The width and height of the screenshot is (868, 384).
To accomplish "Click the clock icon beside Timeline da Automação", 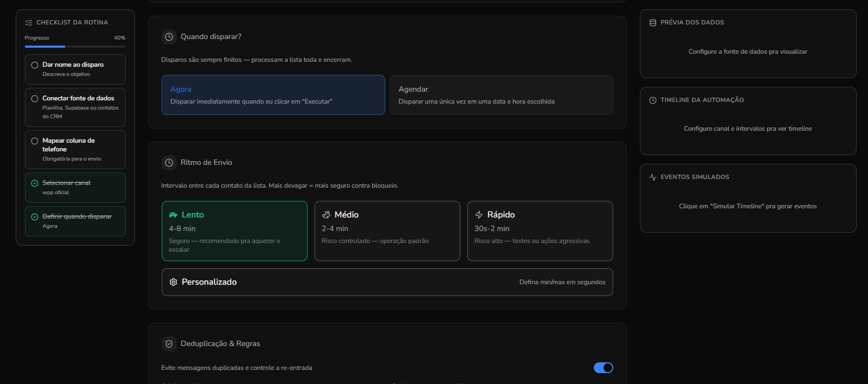I will click(653, 100).
